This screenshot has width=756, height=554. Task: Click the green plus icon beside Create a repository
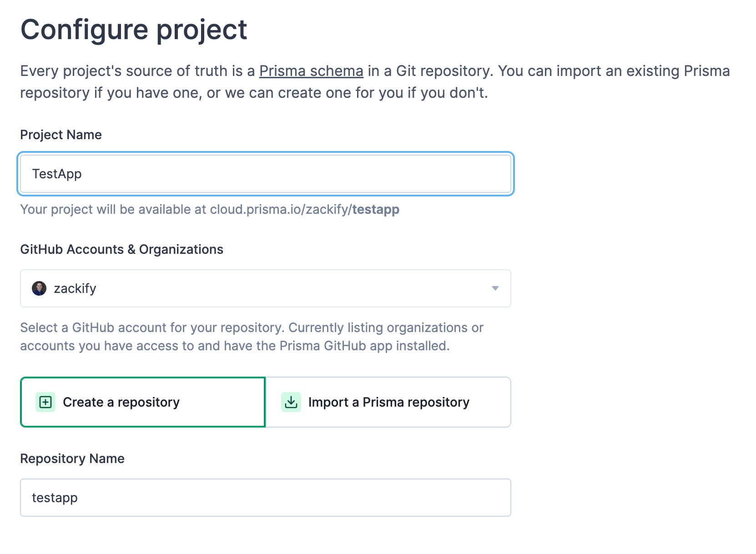click(x=45, y=402)
